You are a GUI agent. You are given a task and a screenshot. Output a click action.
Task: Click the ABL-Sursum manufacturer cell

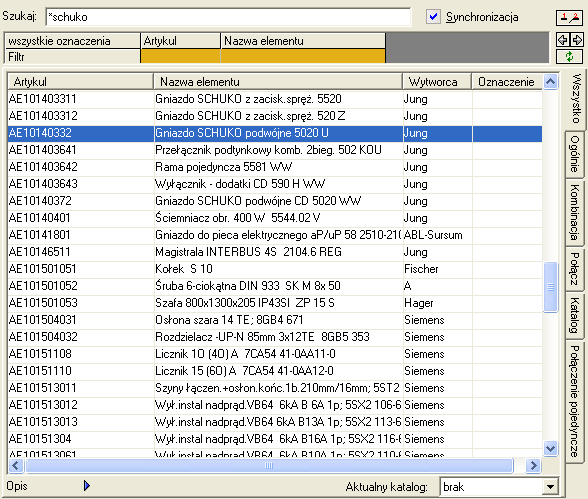pos(437,235)
